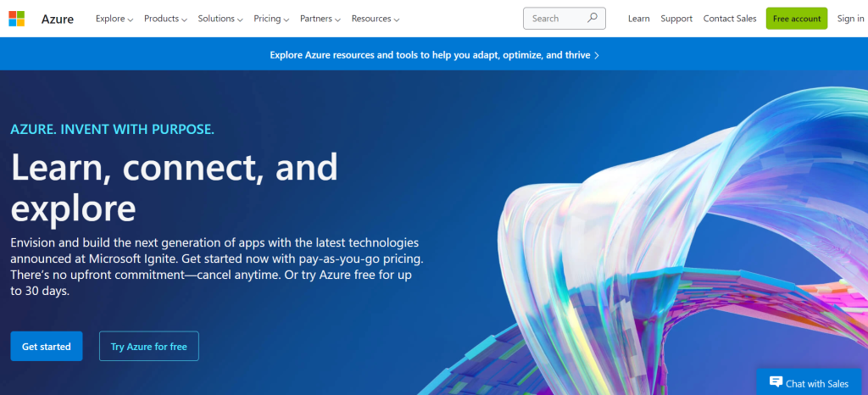This screenshot has width=868, height=395.
Task: Click the green Free account button
Action: pyautogui.click(x=797, y=19)
